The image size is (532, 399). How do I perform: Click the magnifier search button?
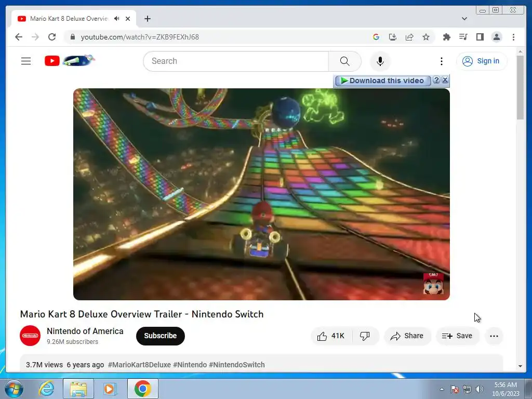[x=345, y=61]
